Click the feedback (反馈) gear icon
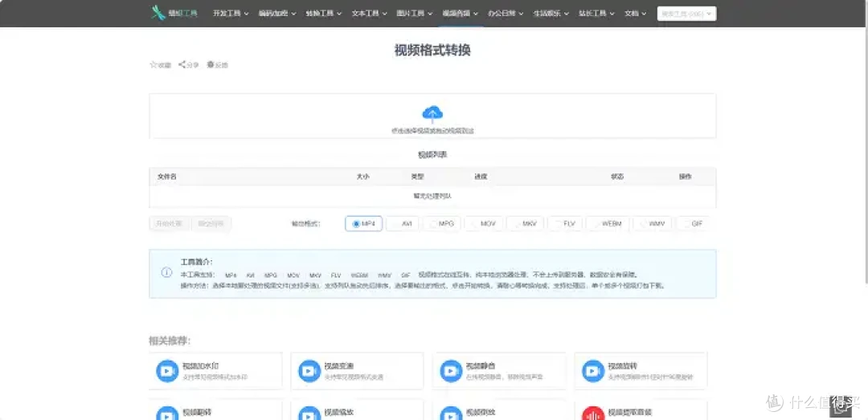This screenshot has height=420, width=868. [x=211, y=65]
